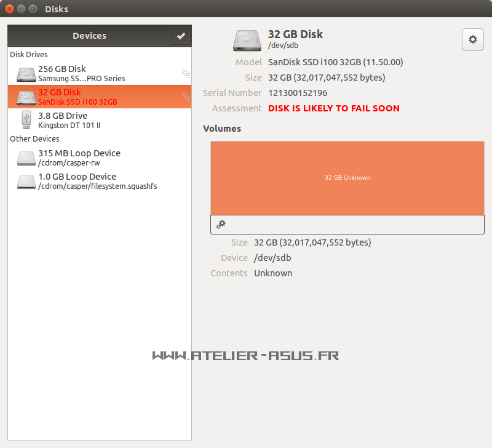
Task: Click standby zzz icon beside SanDisk disk
Action: click(x=186, y=97)
